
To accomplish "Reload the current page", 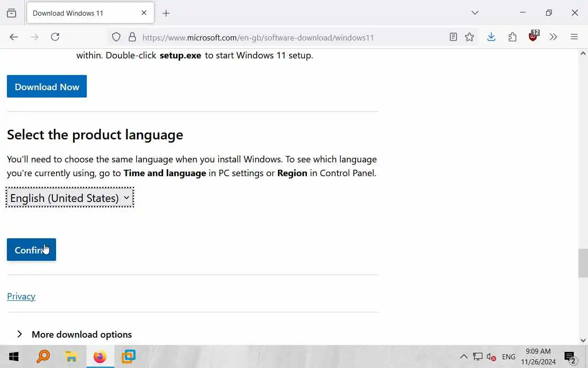I will [x=55, y=37].
